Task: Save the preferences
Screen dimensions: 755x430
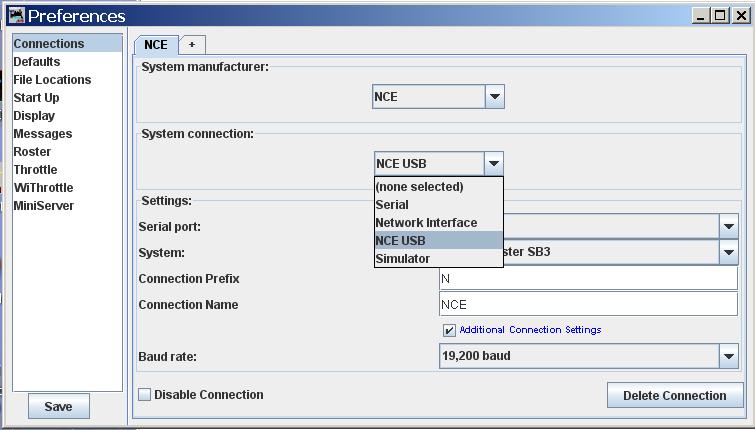Action: click(x=59, y=406)
